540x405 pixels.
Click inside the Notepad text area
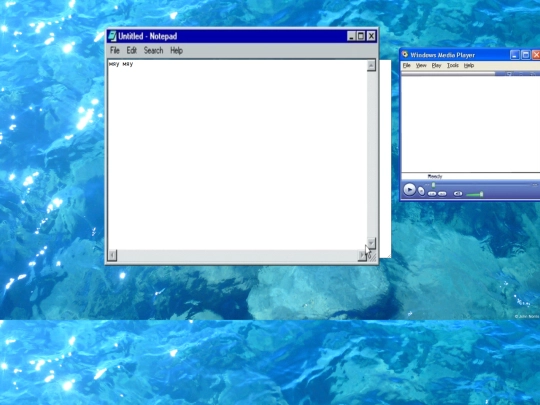click(237, 155)
